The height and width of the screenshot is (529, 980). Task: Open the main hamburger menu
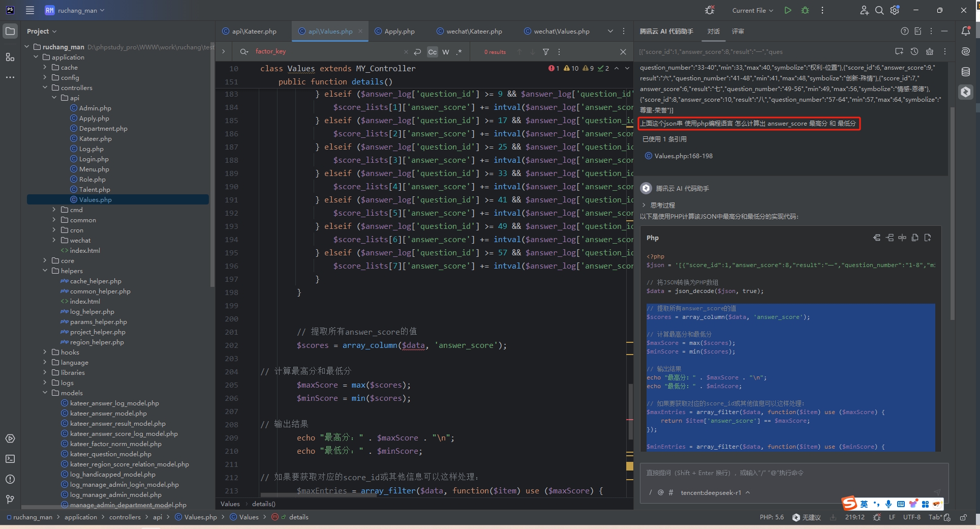[x=30, y=10]
